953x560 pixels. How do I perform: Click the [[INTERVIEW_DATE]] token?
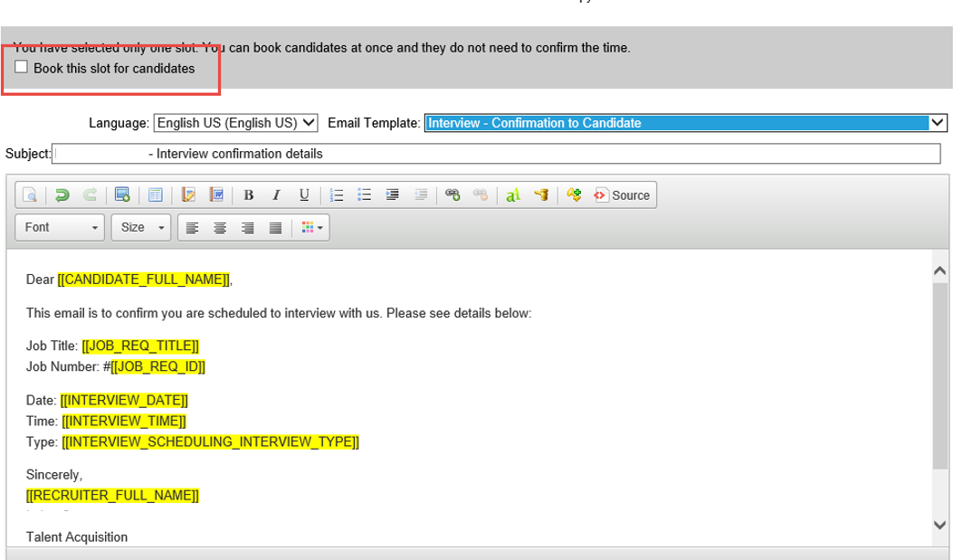(124, 400)
